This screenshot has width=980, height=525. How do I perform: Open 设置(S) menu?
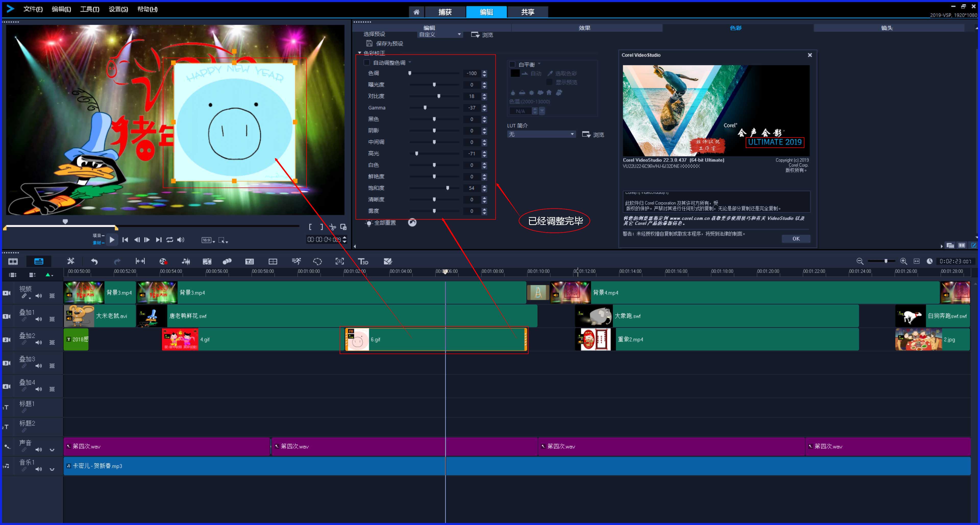(x=118, y=9)
